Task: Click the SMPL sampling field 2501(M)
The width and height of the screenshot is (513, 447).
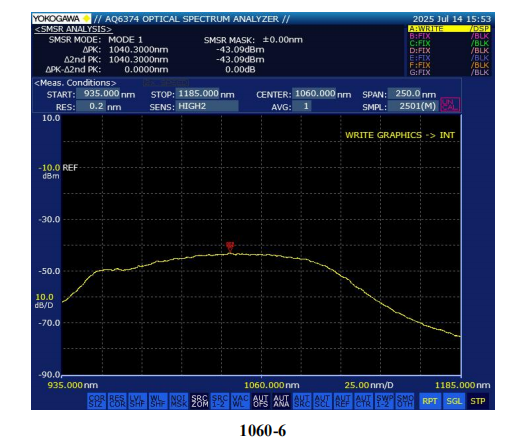Action: (413, 106)
